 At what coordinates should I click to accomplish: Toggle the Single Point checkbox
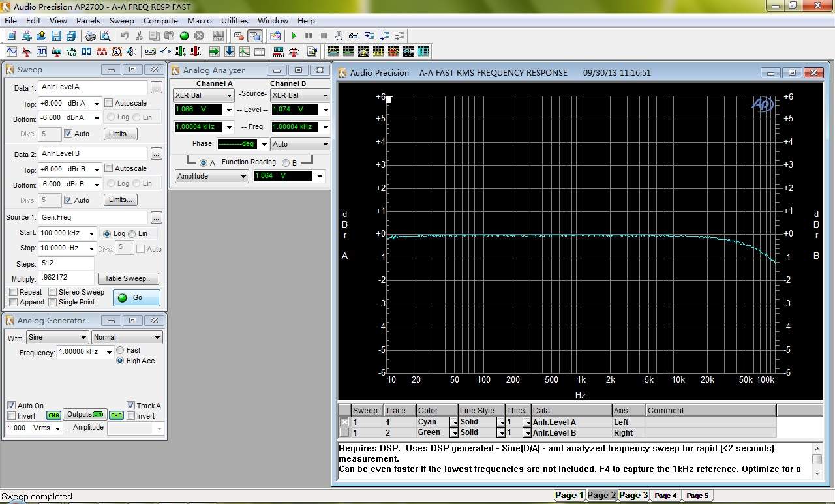pos(52,302)
